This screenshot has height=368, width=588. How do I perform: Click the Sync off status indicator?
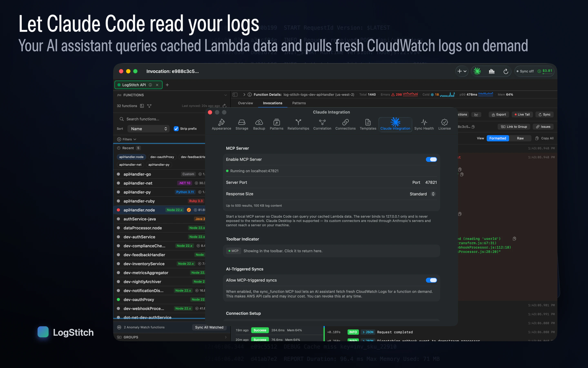click(525, 71)
